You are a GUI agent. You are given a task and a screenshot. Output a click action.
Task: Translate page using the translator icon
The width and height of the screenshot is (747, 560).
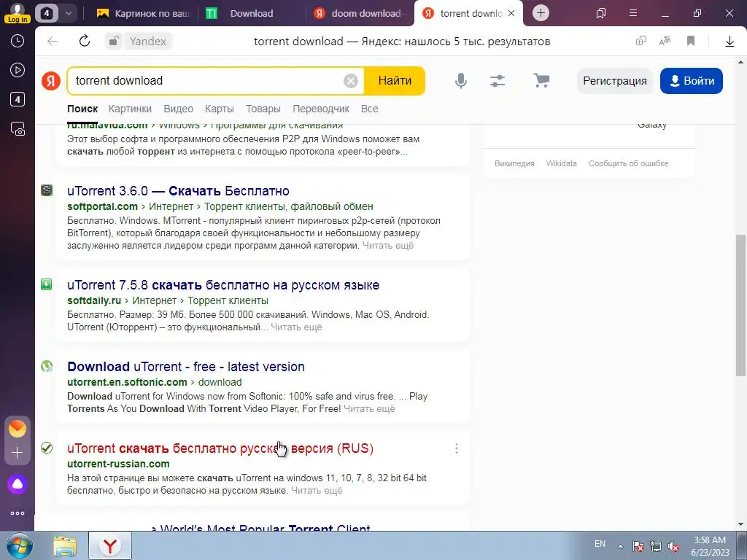[665, 41]
